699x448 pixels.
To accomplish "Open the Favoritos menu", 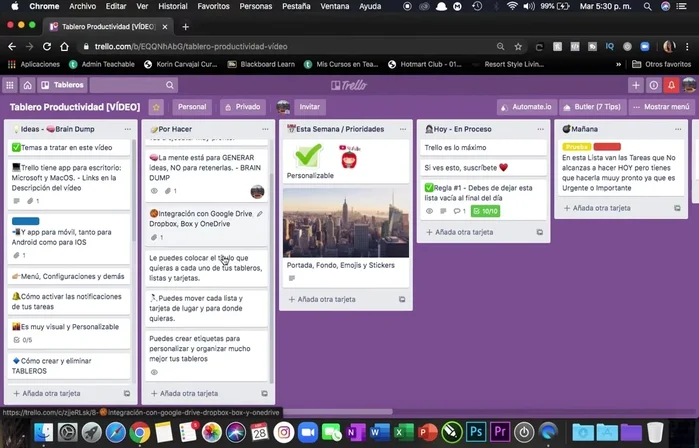I will pyautogui.click(x=214, y=6).
